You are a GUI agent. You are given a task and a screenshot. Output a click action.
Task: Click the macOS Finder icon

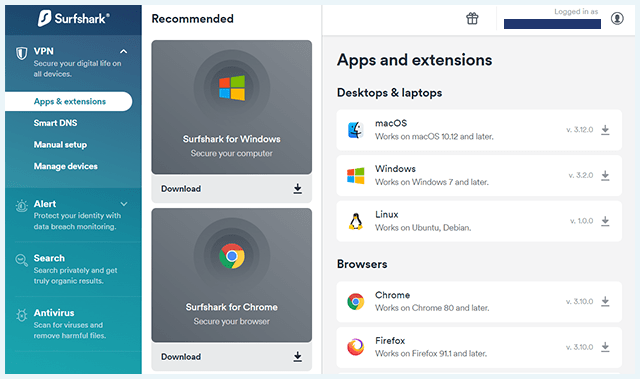pos(356,130)
